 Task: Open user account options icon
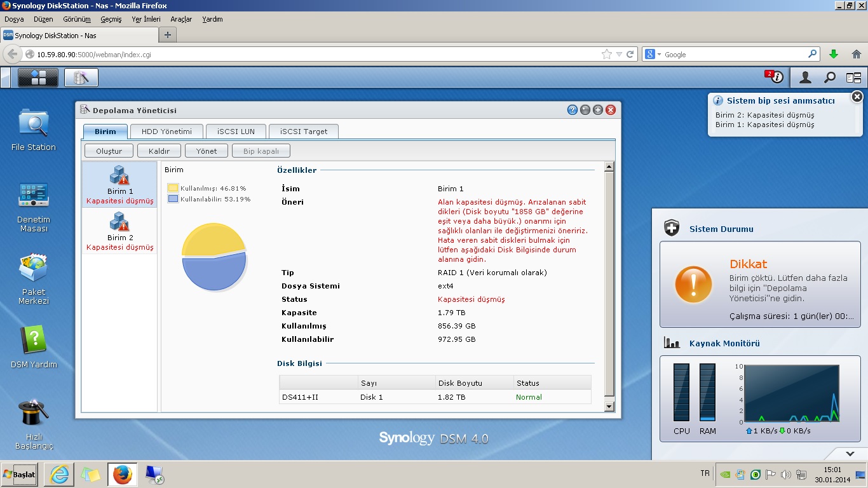[805, 78]
